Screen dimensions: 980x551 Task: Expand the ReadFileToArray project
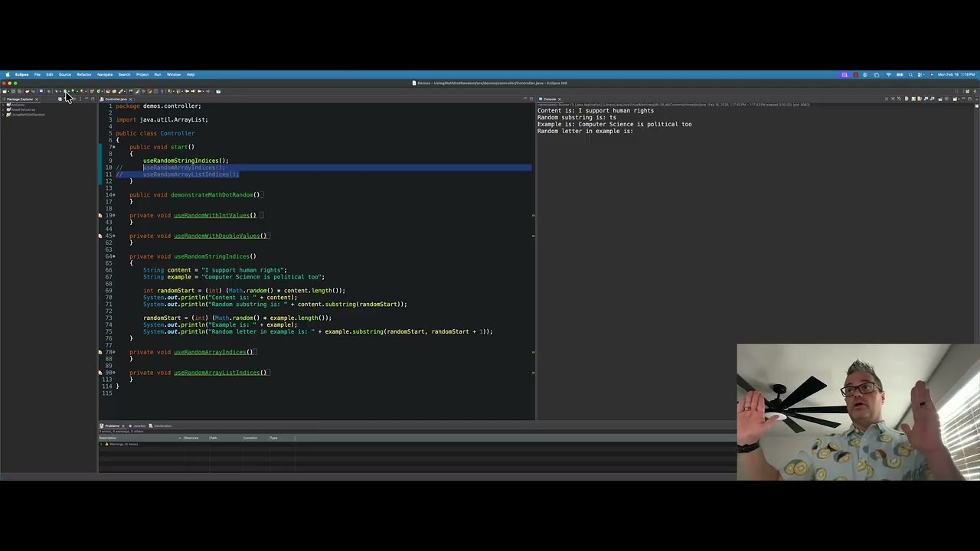3,109
